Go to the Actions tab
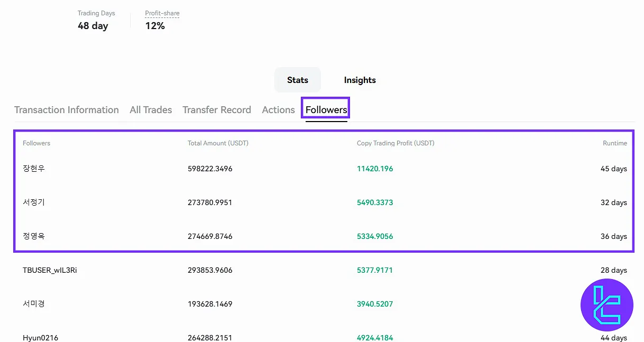644x342 pixels. coord(279,110)
